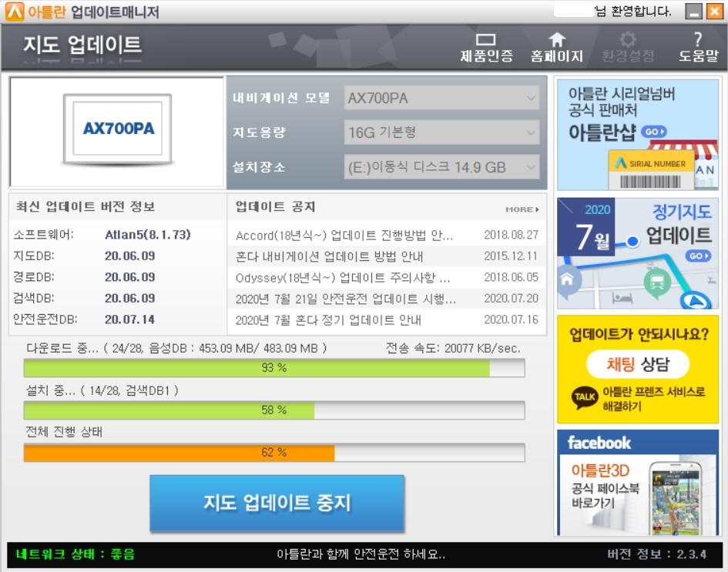Screen dimensions: 728x572
Task: Click the TALK speech bubble icon
Action: pyautogui.click(x=584, y=397)
